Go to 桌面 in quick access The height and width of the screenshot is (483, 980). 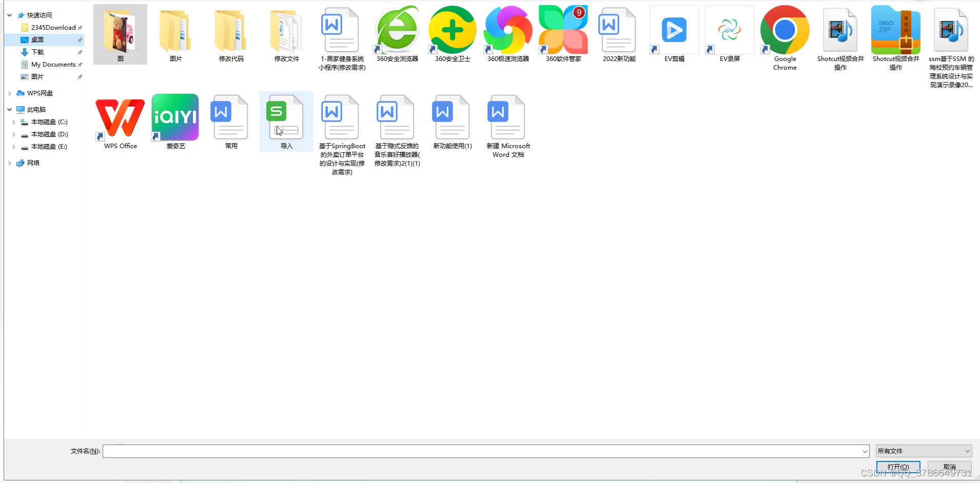[x=37, y=40]
